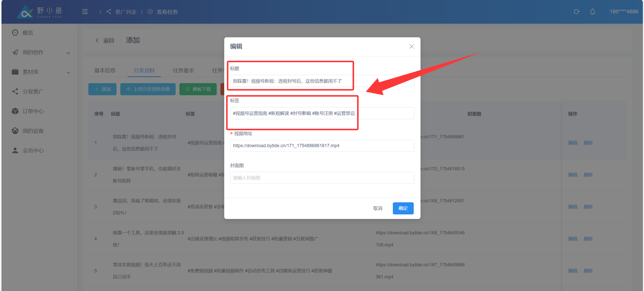Open 我的设备 in sidebar

tap(33, 131)
